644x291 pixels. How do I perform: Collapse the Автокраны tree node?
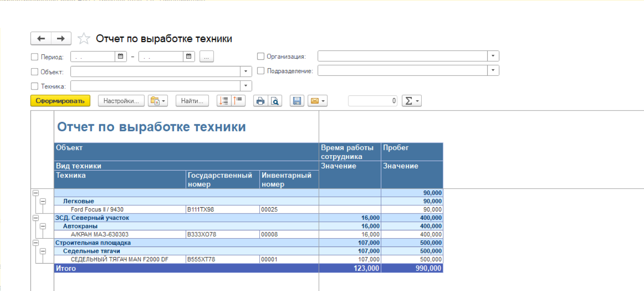(x=43, y=226)
